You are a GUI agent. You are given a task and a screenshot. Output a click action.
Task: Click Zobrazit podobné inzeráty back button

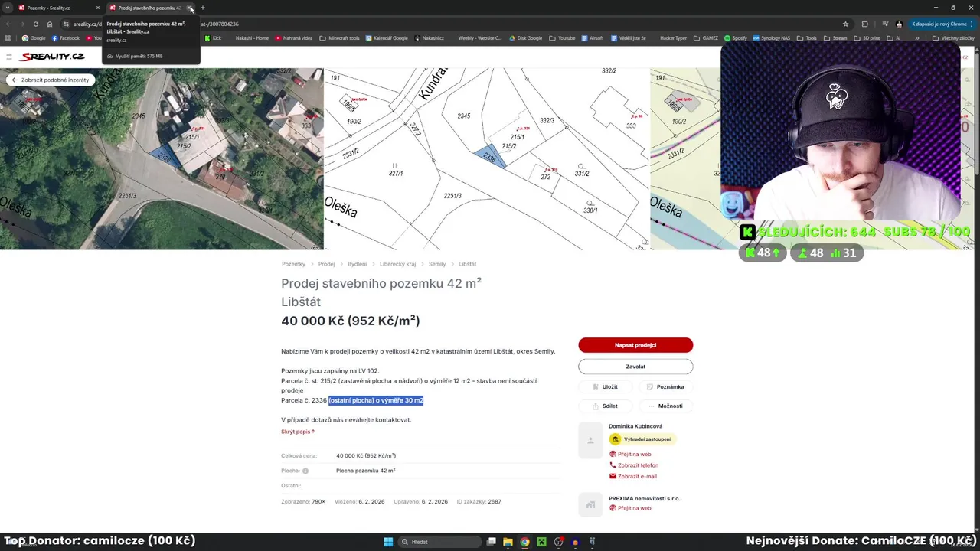[50, 80]
